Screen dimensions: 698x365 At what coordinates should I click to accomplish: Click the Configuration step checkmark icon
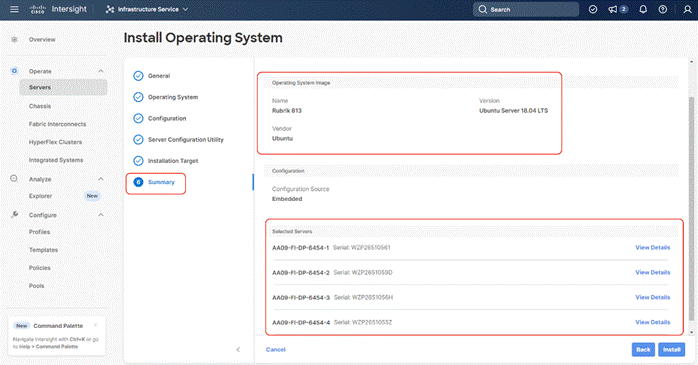tap(138, 118)
